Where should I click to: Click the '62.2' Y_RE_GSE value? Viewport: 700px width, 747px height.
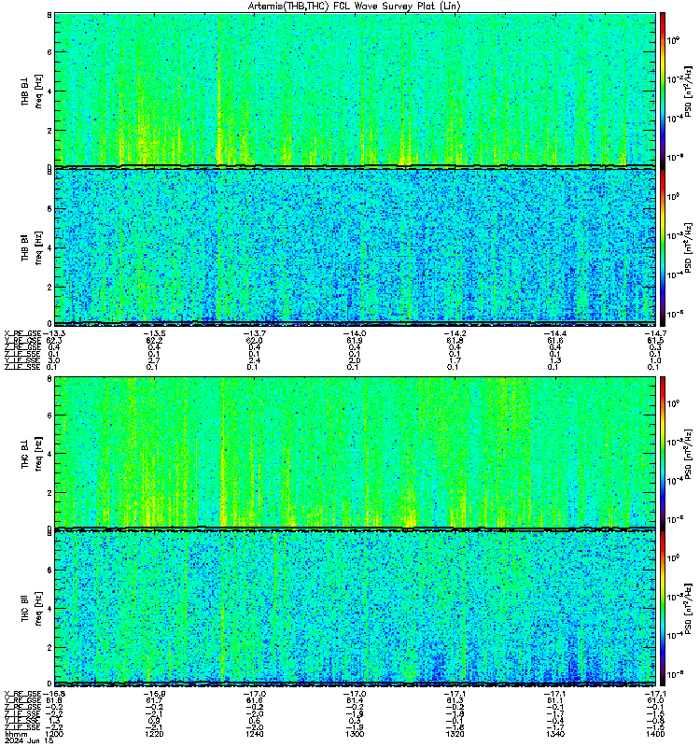click(x=154, y=340)
